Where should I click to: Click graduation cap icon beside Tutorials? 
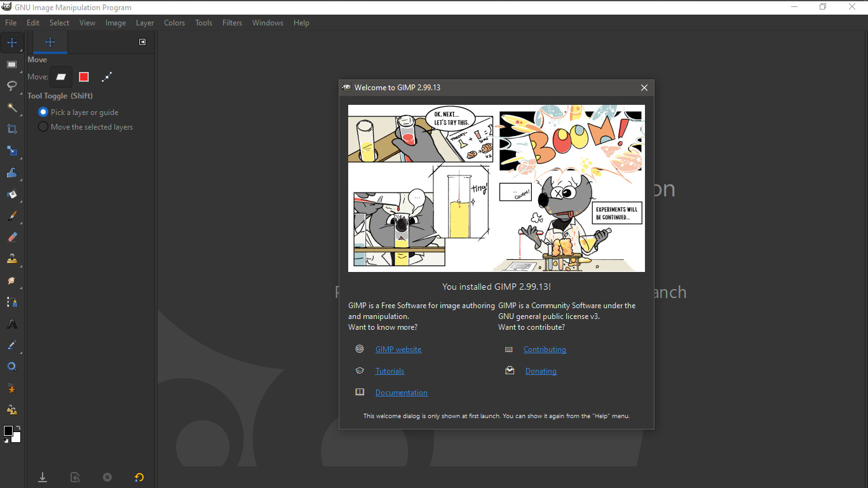(x=360, y=370)
